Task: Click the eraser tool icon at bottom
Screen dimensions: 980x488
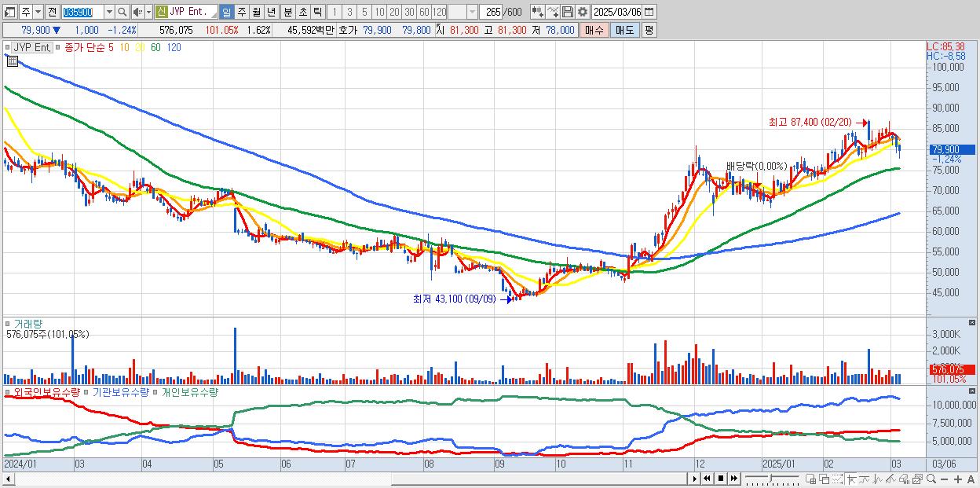Action: pyautogui.click(x=904, y=479)
